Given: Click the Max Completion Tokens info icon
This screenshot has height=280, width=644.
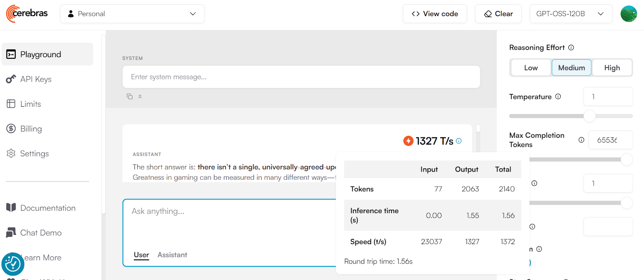Looking at the screenshot, I should click(581, 140).
